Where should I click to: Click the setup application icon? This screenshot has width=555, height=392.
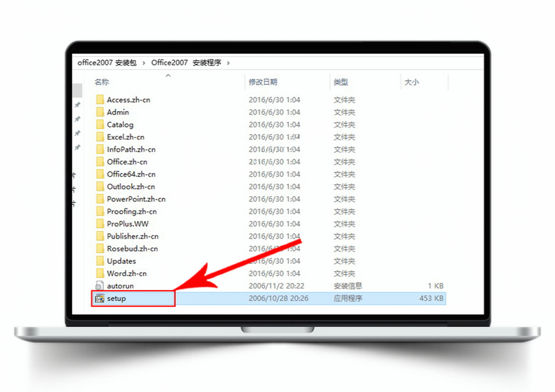coord(100,299)
